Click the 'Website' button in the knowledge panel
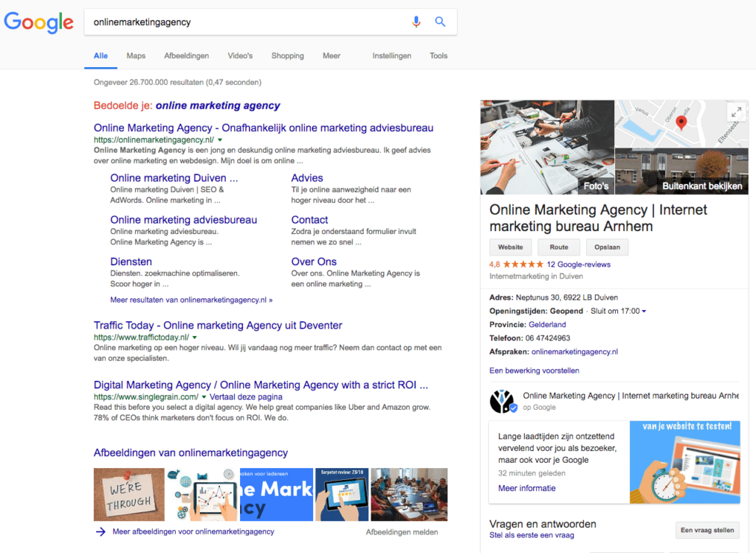This screenshot has width=756, height=553. [x=510, y=247]
